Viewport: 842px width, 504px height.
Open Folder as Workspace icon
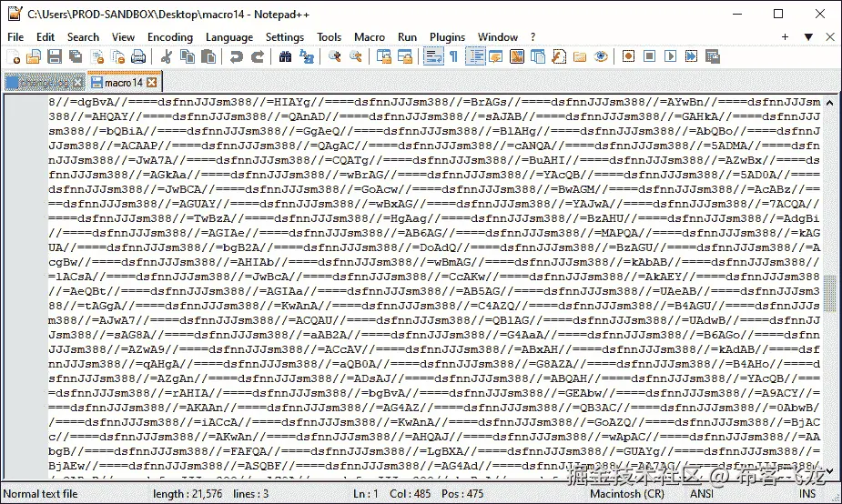click(x=580, y=56)
